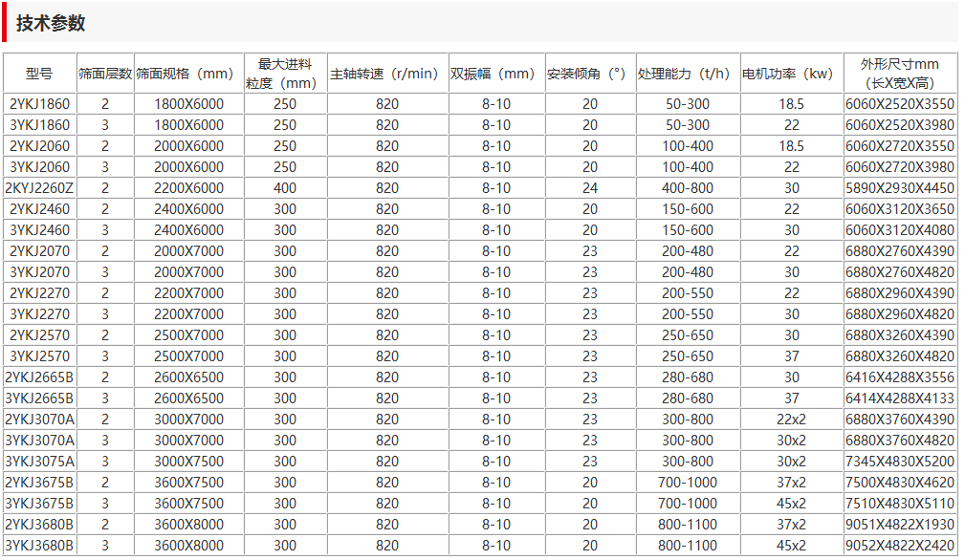Click the 最大进料粒度（mm） header cell
The height and width of the screenshot is (560, 965).
click(285, 74)
